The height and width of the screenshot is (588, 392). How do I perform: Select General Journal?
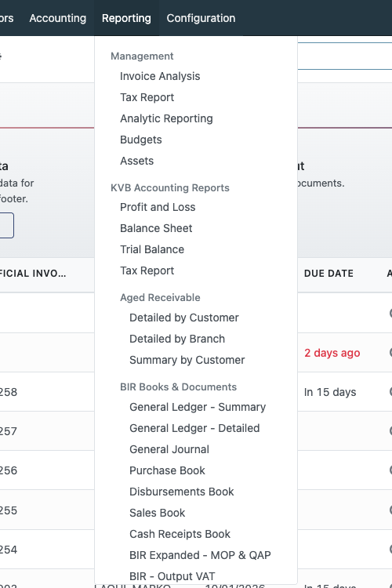click(169, 449)
